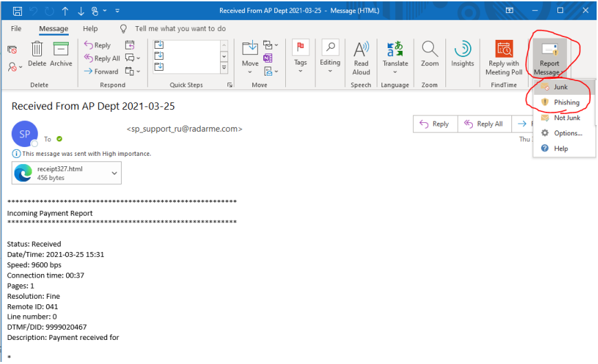Click the Save icon in the title bar
598x364 pixels.
point(18,11)
